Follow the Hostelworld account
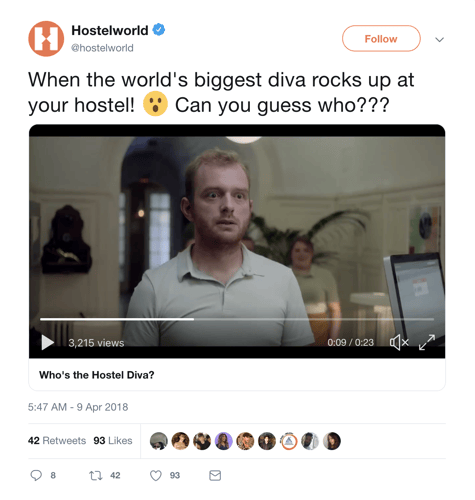This screenshot has height=500, width=475. tap(381, 39)
